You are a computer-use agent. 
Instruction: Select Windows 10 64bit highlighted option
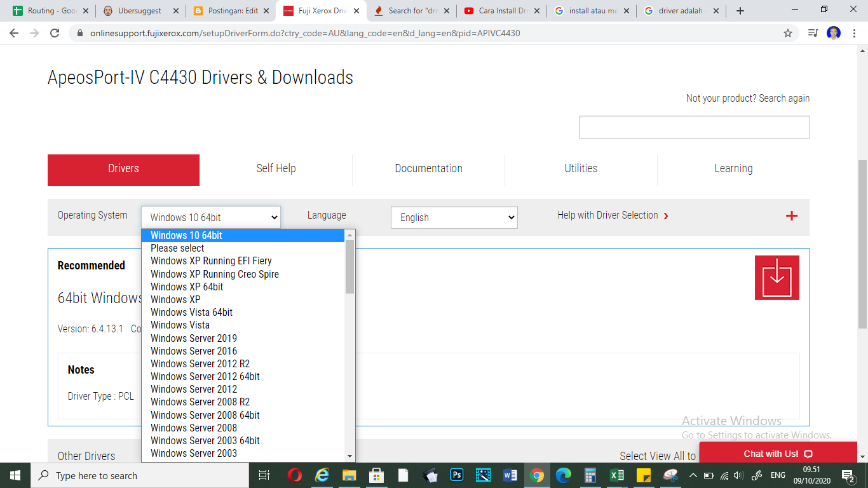pos(243,235)
